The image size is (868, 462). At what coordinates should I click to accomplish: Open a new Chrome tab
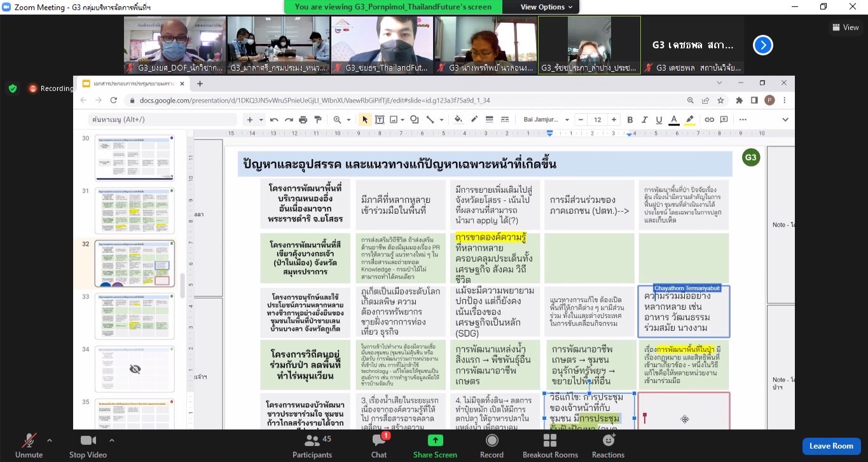tap(200, 83)
